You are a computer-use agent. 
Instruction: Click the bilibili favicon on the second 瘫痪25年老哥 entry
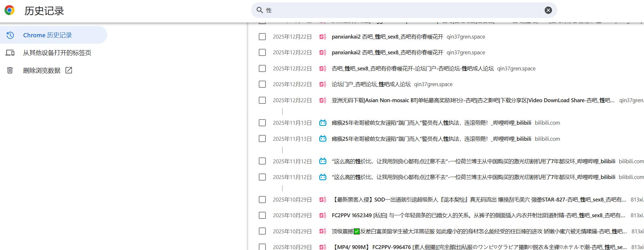pyautogui.click(x=323, y=139)
